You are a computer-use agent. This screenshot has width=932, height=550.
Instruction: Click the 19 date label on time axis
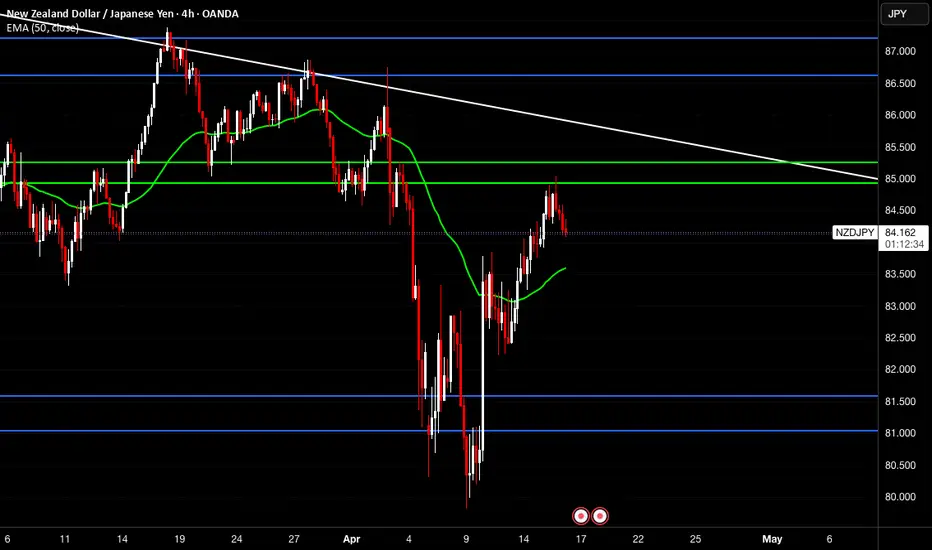(x=180, y=539)
